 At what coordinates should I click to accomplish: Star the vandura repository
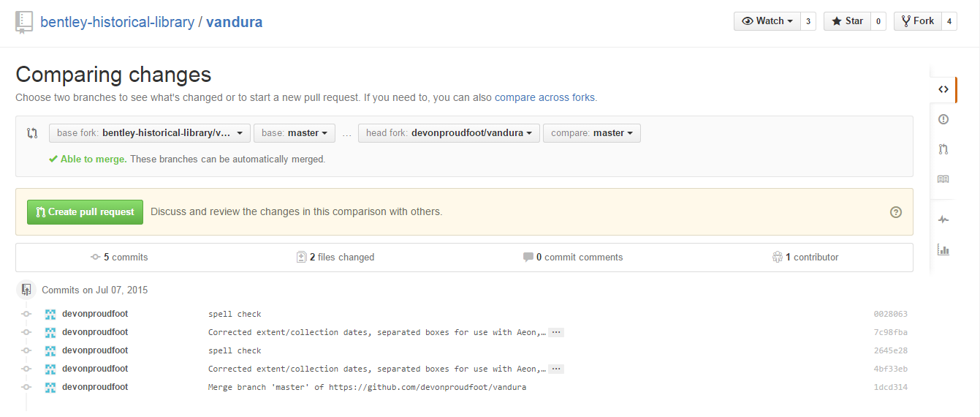847,21
